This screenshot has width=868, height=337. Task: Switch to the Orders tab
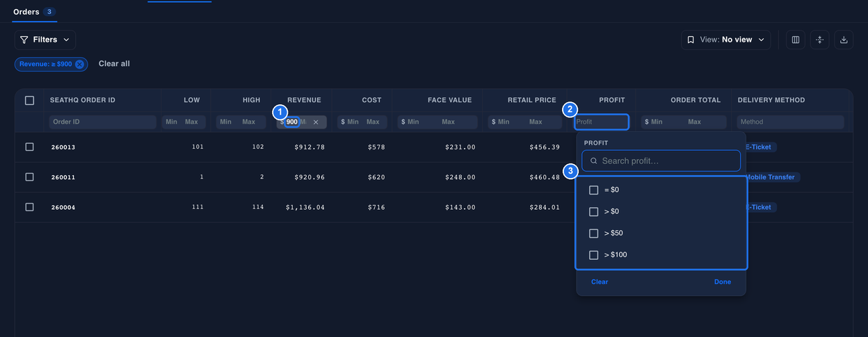click(34, 12)
